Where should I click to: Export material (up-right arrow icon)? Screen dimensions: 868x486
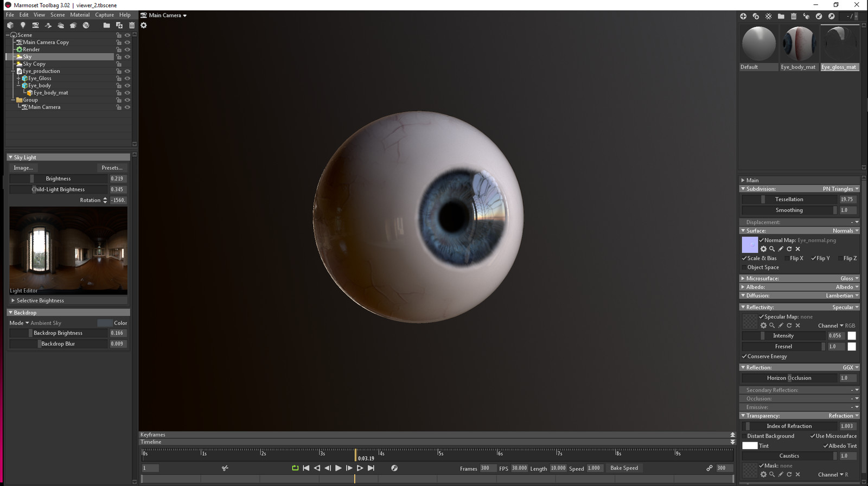tap(832, 16)
